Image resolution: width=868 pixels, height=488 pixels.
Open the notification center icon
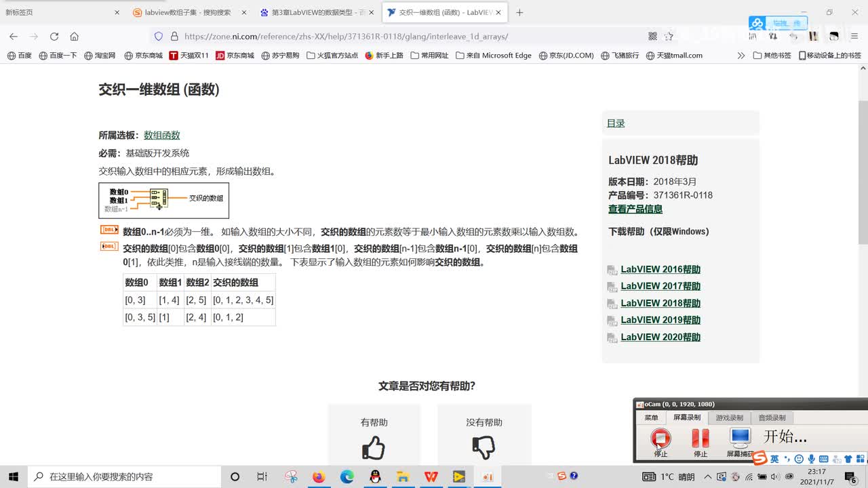click(850, 476)
